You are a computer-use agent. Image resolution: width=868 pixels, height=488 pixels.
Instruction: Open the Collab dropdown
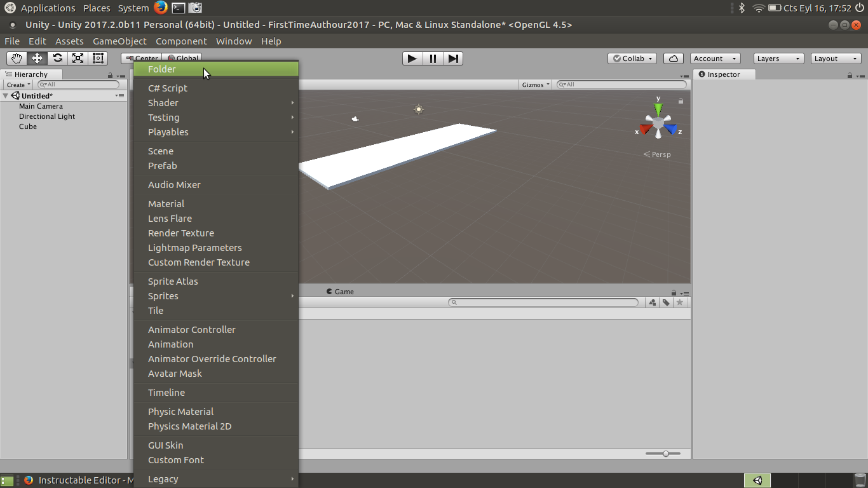click(x=632, y=58)
